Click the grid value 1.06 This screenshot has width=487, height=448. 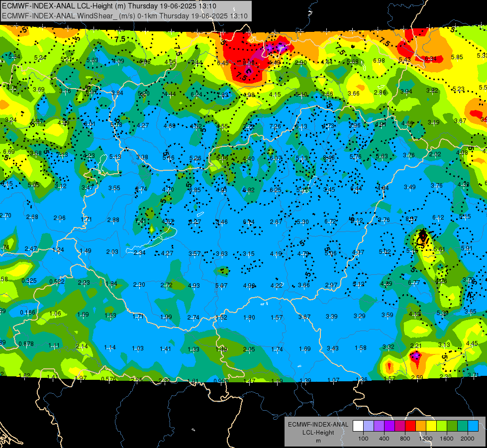pyautogui.click(x=55, y=314)
